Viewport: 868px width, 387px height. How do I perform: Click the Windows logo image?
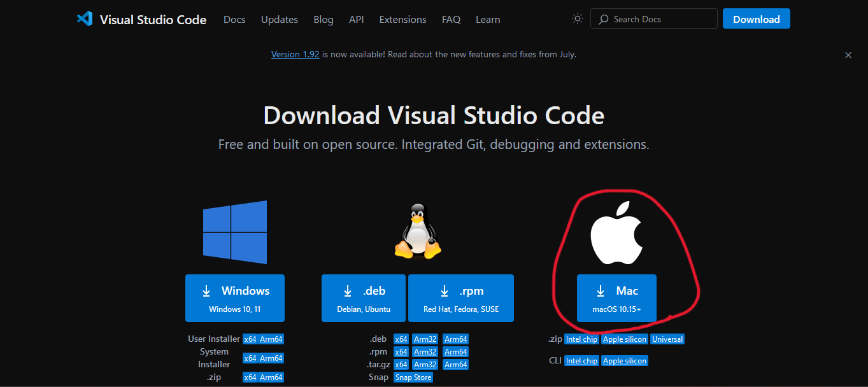[235, 232]
